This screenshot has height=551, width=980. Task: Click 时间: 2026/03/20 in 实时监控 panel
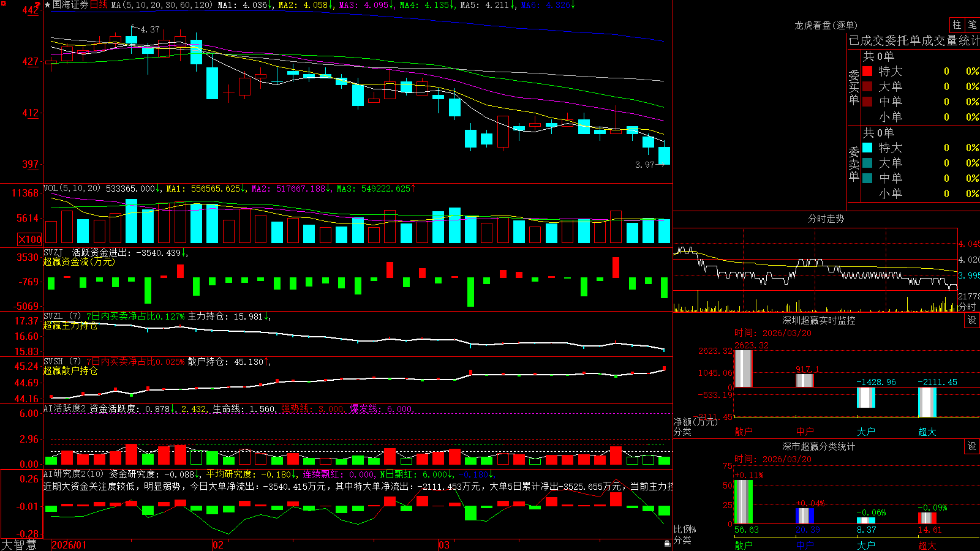pyautogui.click(x=773, y=333)
